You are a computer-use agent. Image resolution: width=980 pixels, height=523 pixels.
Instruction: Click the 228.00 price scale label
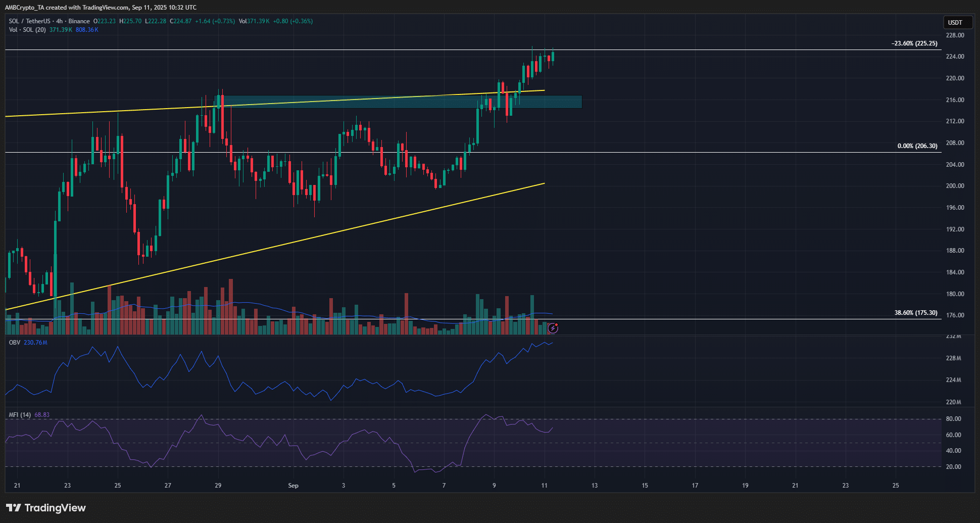coord(955,35)
